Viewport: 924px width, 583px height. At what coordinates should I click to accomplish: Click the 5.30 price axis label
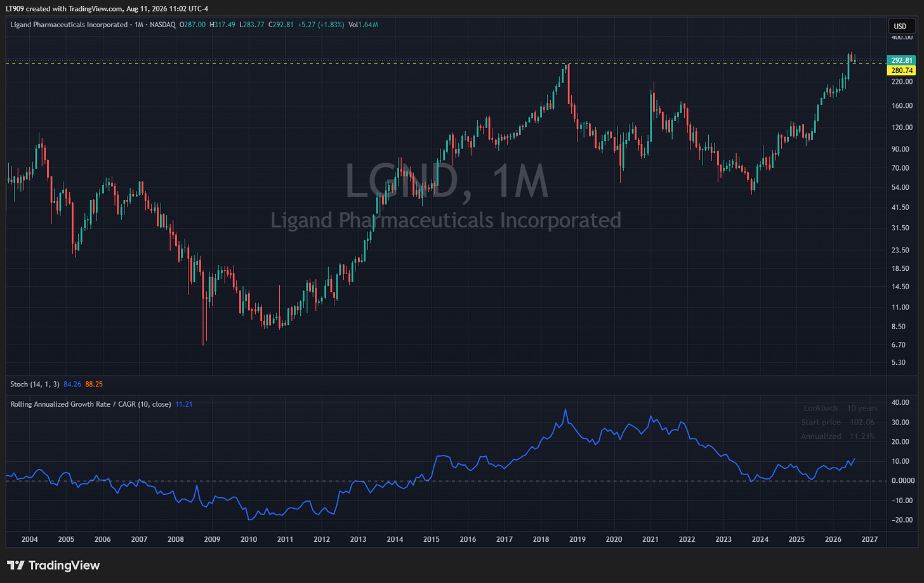click(899, 364)
